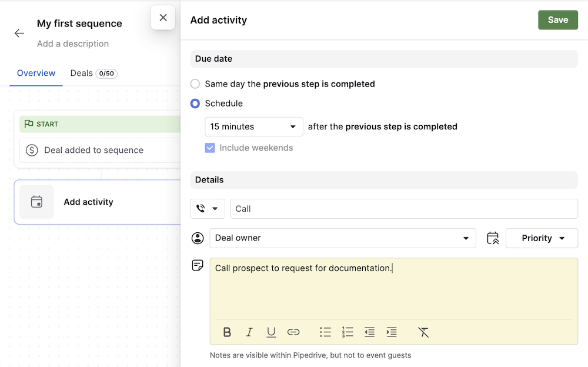Select the Schedule radio button
Viewport: 588px width, 367px height.
coord(195,104)
